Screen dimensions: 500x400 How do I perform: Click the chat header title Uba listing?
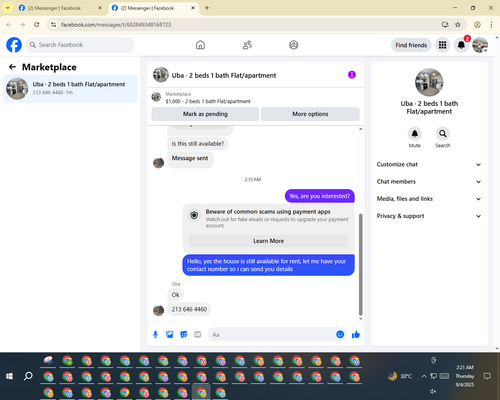click(224, 75)
